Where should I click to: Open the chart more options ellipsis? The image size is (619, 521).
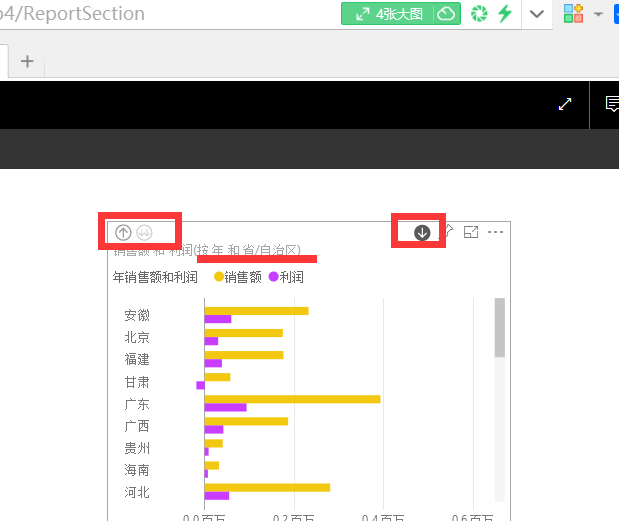[x=495, y=232]
